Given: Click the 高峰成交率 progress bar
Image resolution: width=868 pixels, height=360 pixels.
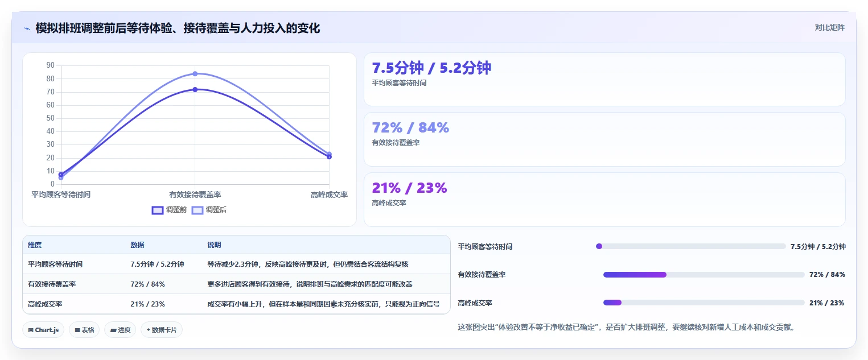Looking at the screenshot, I should 704,303.
